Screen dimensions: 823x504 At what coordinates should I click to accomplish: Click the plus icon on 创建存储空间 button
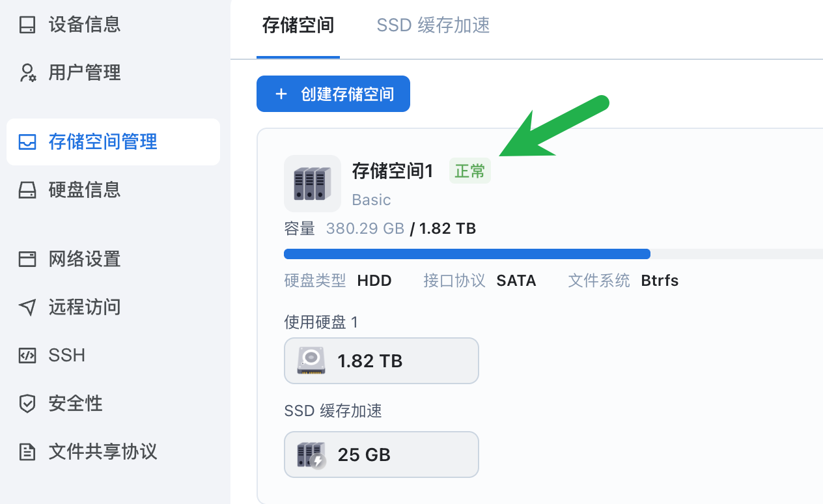point(281,94)
